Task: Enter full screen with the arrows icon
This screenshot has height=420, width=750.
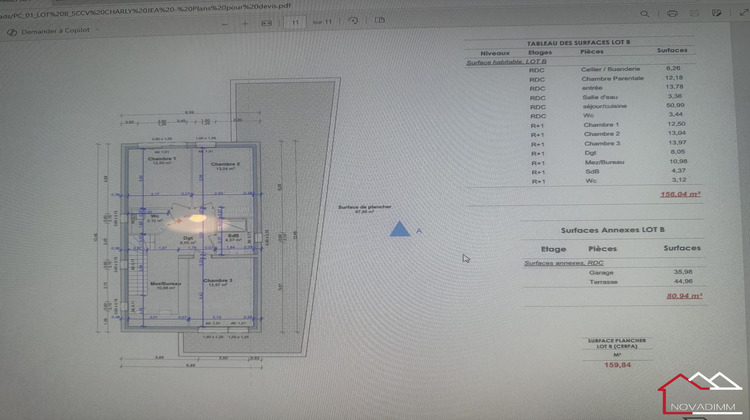Action: coord(743,12)
